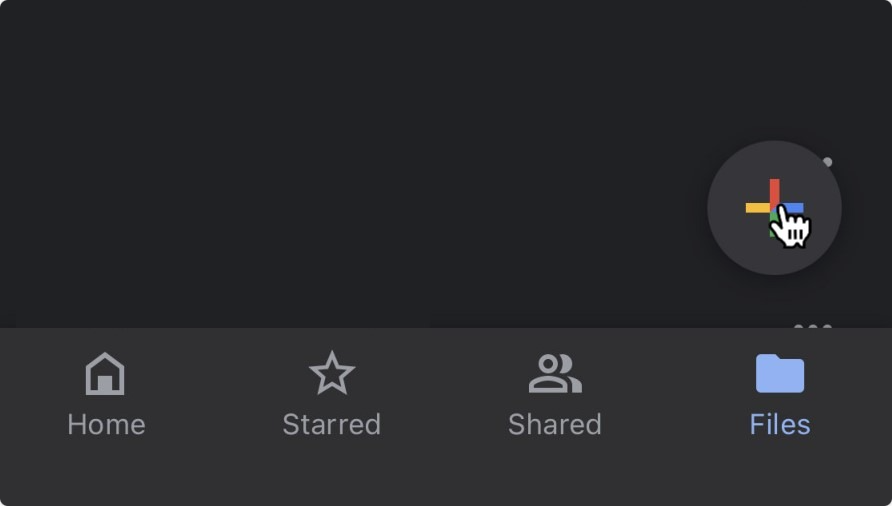This screenshot has height=506, width=892.
Task: Select the Starred star icon
Action: [332, 373]
